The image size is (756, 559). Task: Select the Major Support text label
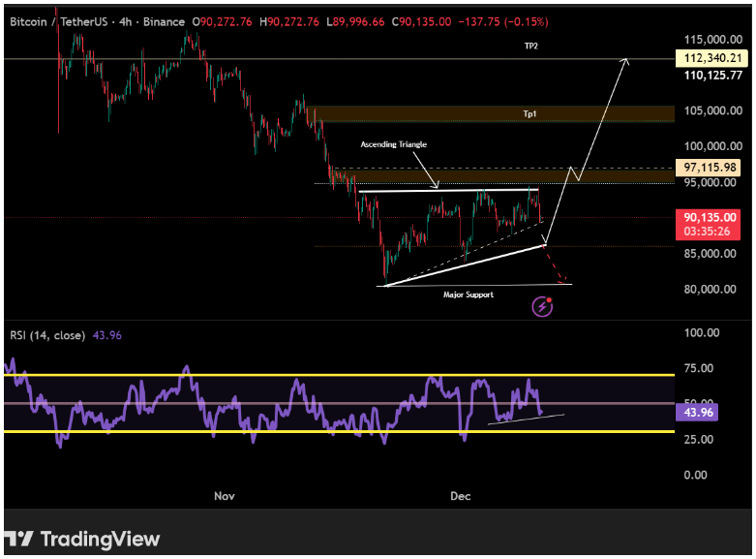pos(469,294)
